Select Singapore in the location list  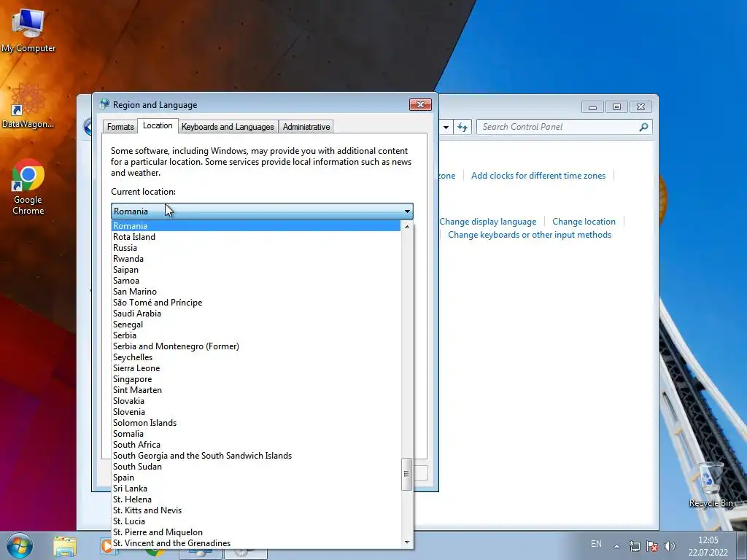pos(256,379)
